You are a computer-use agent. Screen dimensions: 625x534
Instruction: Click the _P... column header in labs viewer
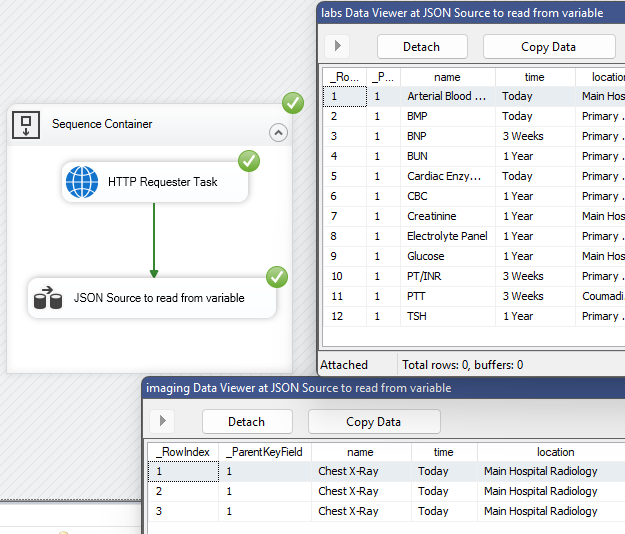click(x=383, y=77)
